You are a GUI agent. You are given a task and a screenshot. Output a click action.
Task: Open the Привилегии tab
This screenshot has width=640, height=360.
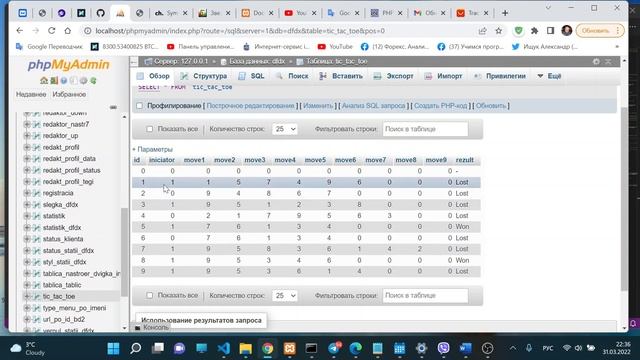click(500, 76)
